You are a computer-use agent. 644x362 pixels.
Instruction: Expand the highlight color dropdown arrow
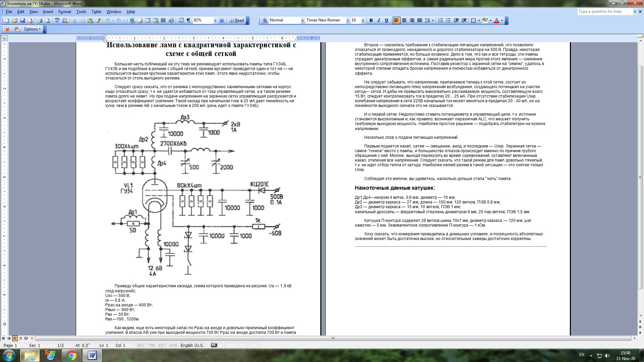(x=490, y=20)
